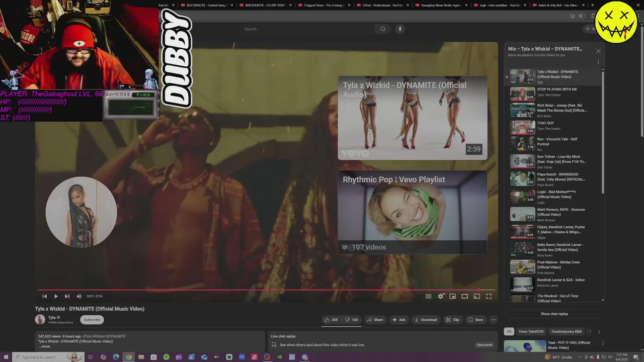Subscribe to Tyla's channel
Image resolution: width=644 pixels, height=362 pixels.
[x=92, y=320]
